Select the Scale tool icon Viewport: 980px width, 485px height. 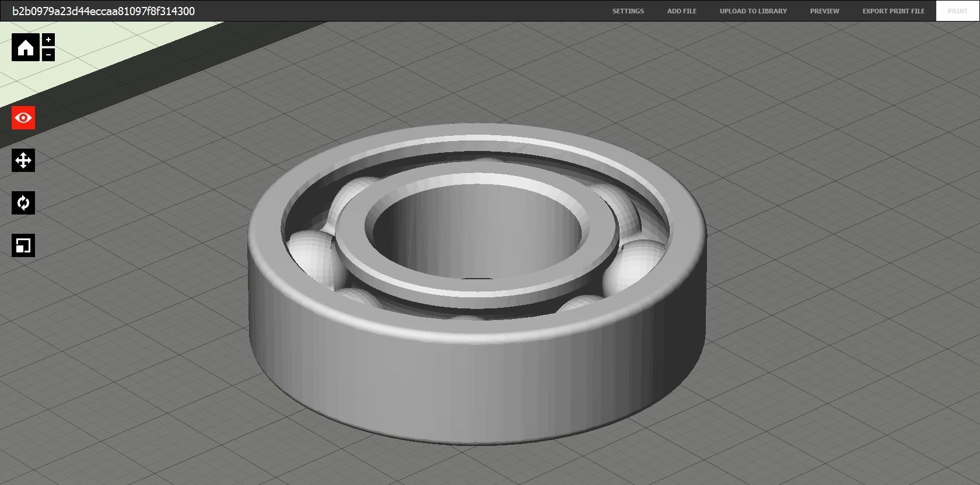[23, 245]
